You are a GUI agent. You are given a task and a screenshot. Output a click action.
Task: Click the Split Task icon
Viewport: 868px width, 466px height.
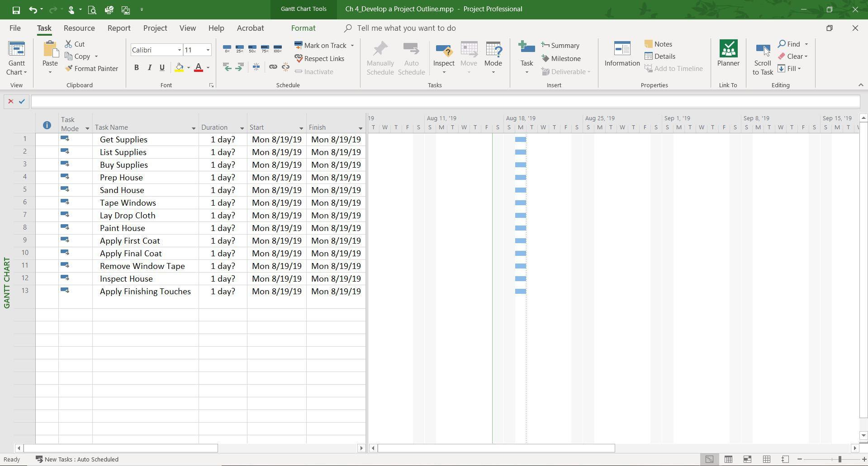coord(256,67)
